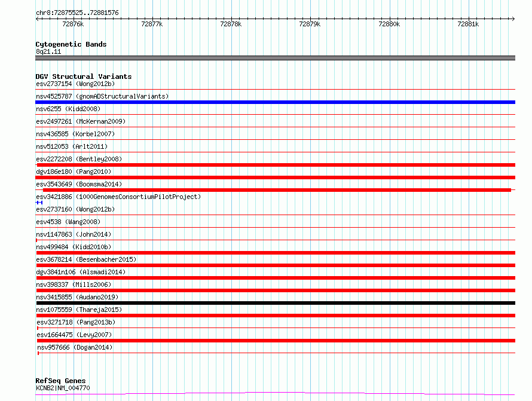Open variant esv3421886 (1000GenomesConsortiumPilotProject)
The width and height of the screenshot is (532, 401).
point(118,197)
